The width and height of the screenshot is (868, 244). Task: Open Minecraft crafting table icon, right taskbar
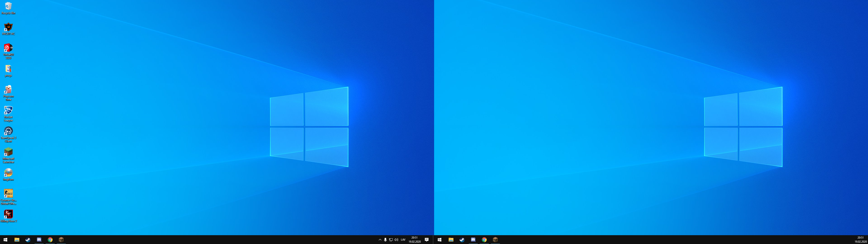click(x=495, y=240)
